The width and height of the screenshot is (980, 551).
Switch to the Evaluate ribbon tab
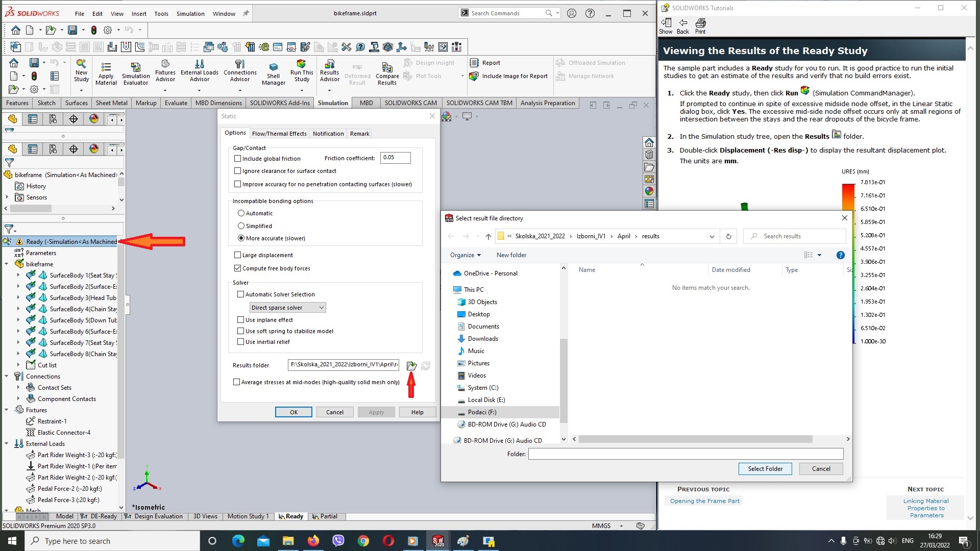click(176, 103)
